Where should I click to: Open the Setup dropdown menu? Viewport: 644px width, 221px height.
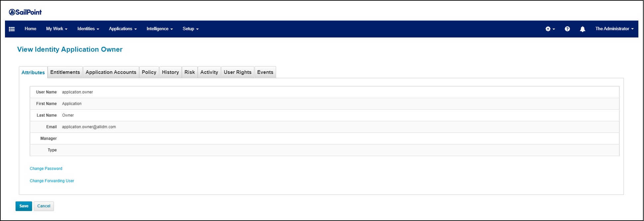point(190,29)
